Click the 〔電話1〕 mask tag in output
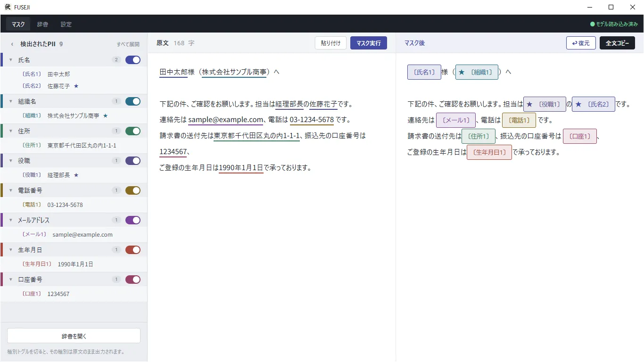The height and width of the screenshot is (362, 644). tap(519, 120)
